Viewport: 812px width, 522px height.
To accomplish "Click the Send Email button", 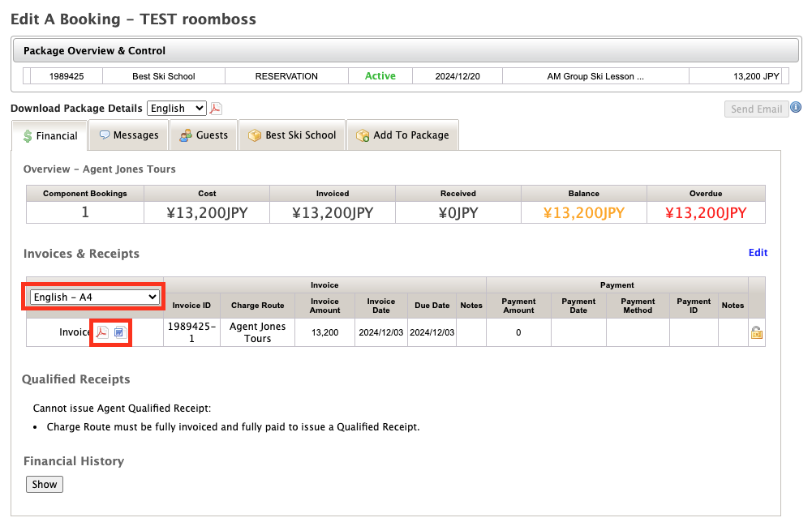I will (755, 108).
